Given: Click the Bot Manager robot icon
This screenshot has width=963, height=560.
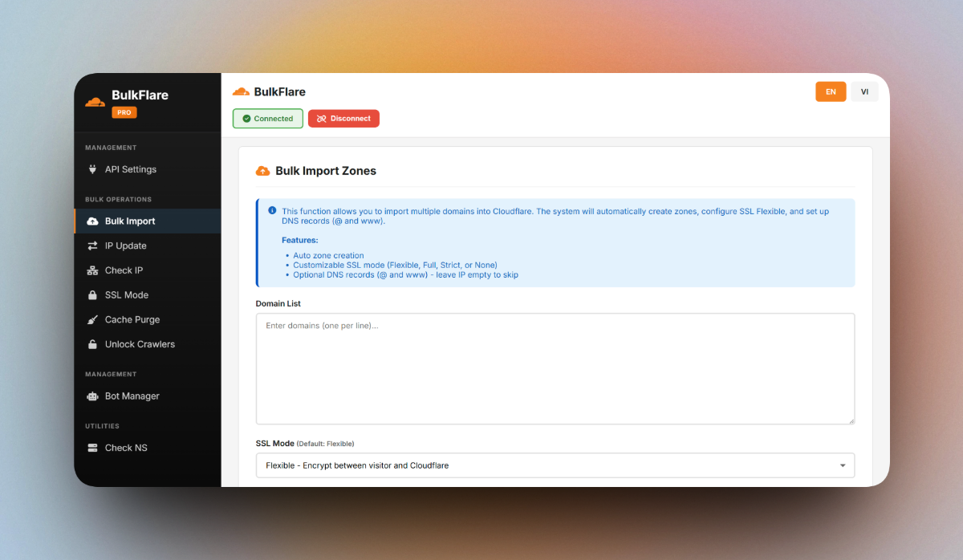Looking at the screenshot, I should tap(92, 396).
